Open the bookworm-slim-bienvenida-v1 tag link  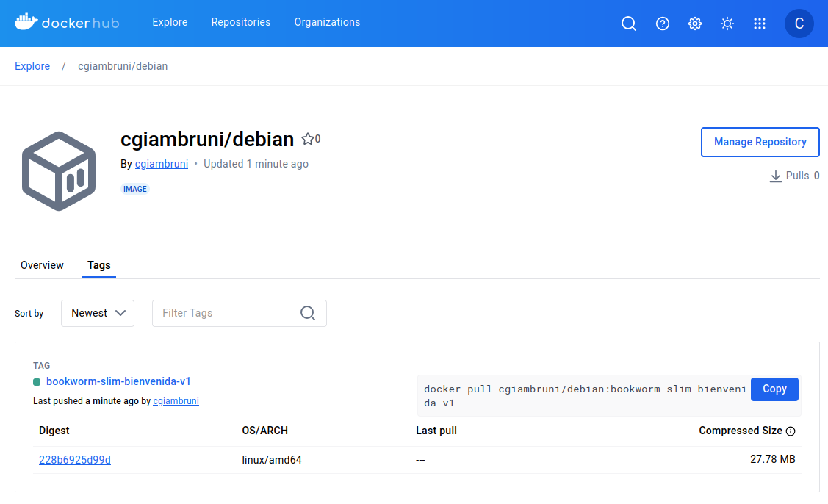click(x=118, y=381)
